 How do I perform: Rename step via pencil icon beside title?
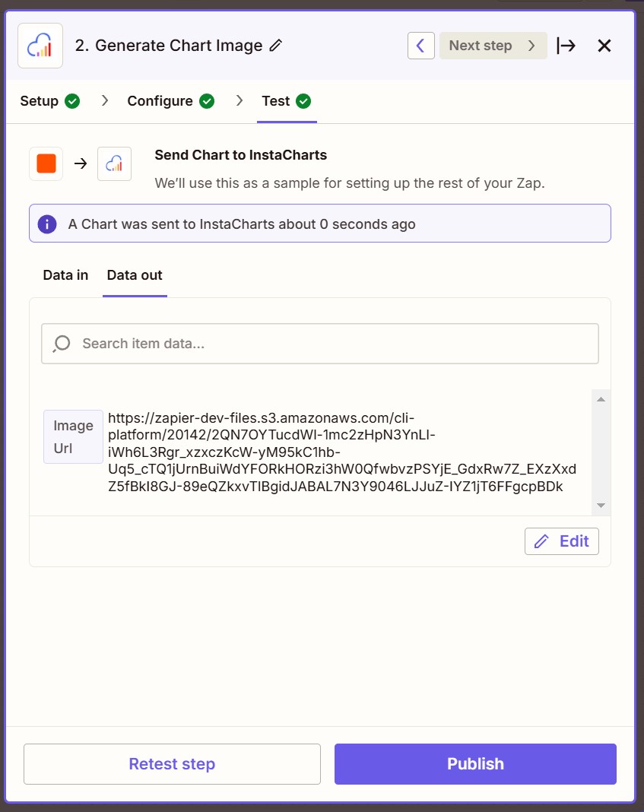click(276, 46)
